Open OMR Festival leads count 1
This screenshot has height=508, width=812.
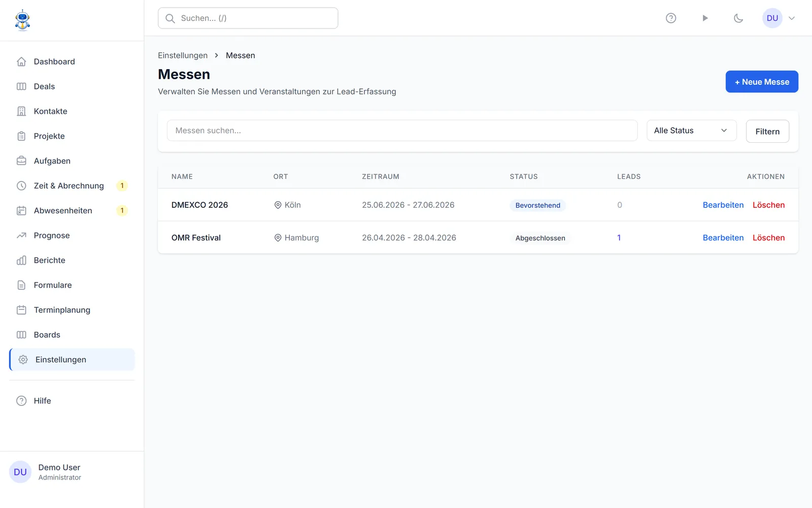coord(619,238)
